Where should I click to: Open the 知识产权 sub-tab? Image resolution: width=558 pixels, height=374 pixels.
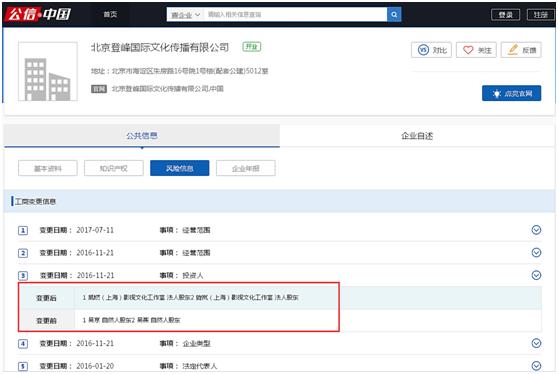coord(114,168)
